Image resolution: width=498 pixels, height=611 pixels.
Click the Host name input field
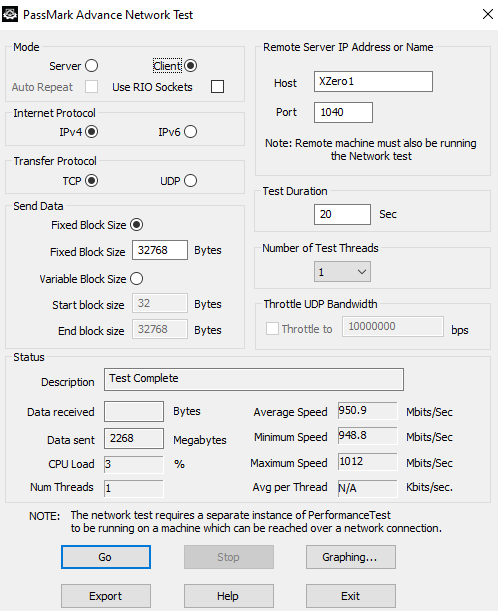click(x=373, y=81)
